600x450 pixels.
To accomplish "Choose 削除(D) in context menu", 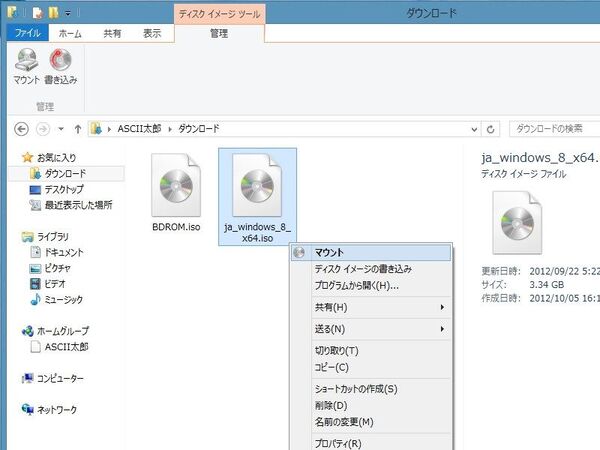I will pos(371,406).
